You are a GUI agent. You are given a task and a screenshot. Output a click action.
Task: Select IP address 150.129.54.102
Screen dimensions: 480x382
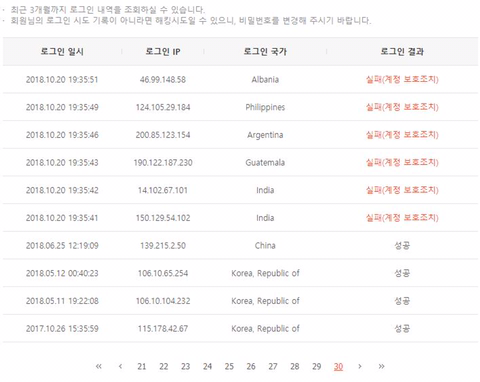tap(163, 218)
